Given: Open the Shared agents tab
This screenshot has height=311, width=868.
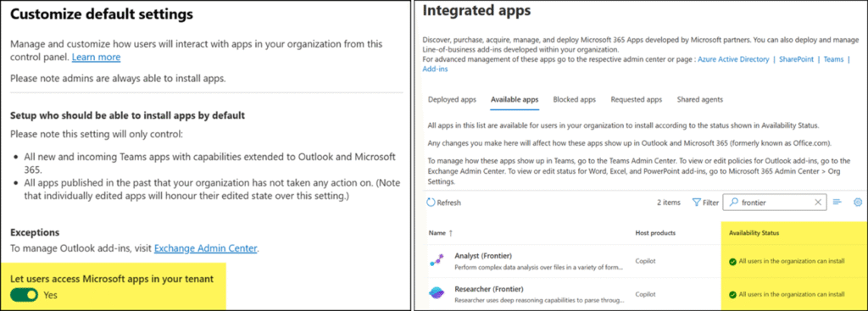Looking at the screenshot, I should (699, 100).
